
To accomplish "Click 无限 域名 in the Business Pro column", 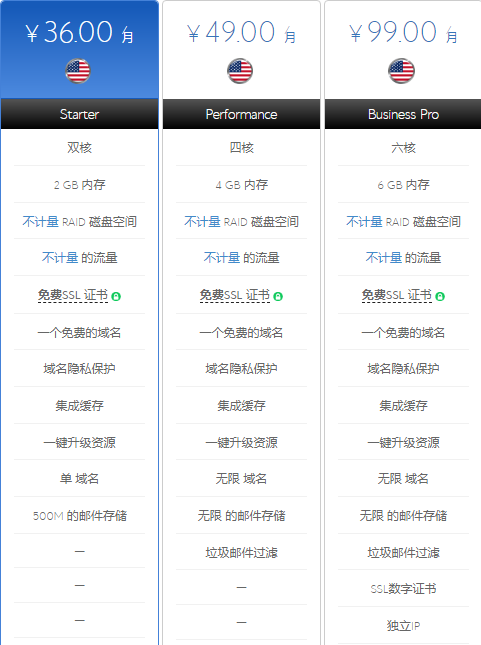I will pos(403,479).
